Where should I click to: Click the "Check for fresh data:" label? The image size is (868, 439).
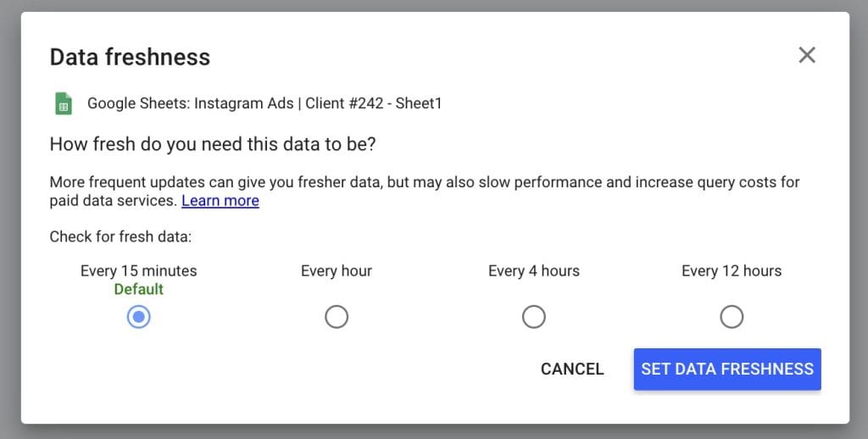120,236
